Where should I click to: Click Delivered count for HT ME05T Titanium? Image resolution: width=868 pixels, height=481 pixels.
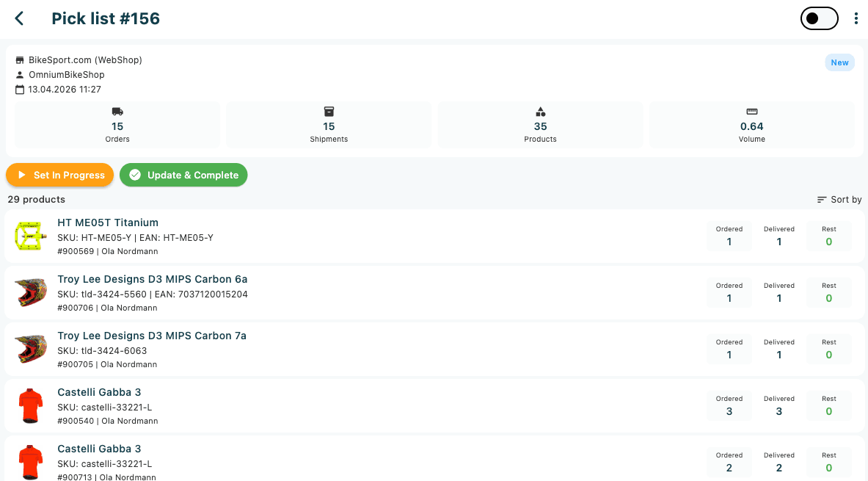pyautogui.click(x=779, y=236)
